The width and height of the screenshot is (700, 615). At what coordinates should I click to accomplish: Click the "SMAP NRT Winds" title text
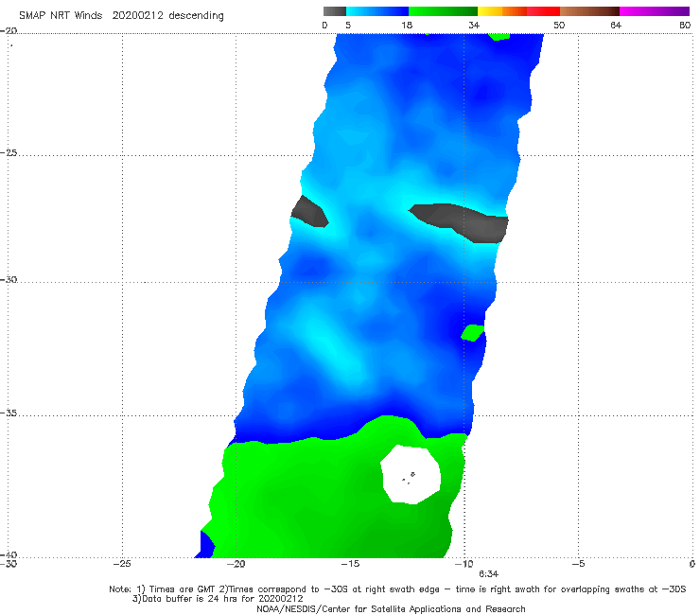(61, 15)
